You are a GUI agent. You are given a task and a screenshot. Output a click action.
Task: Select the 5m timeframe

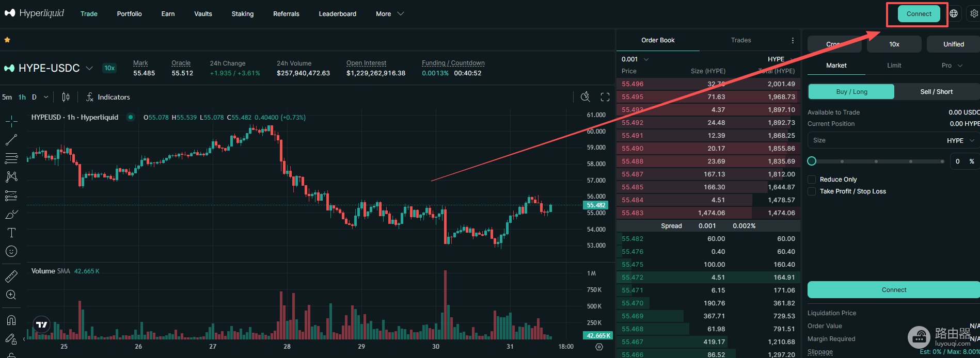click(7, 97)
